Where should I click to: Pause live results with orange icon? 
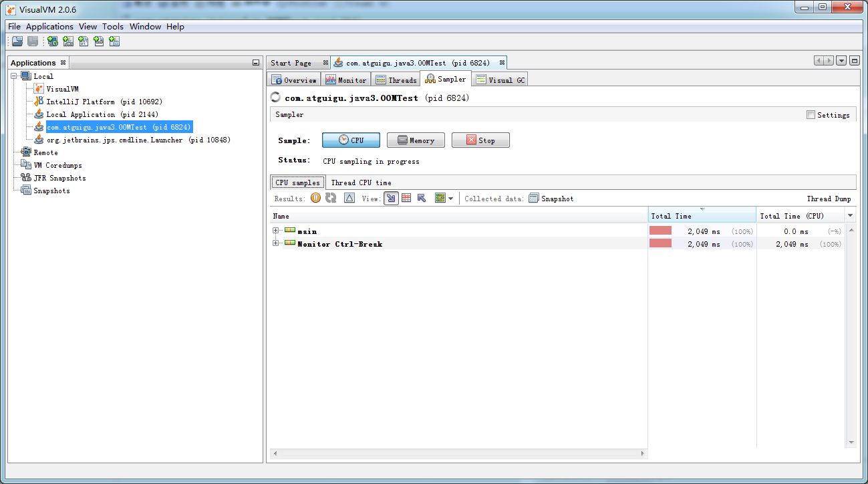(315, 199)
